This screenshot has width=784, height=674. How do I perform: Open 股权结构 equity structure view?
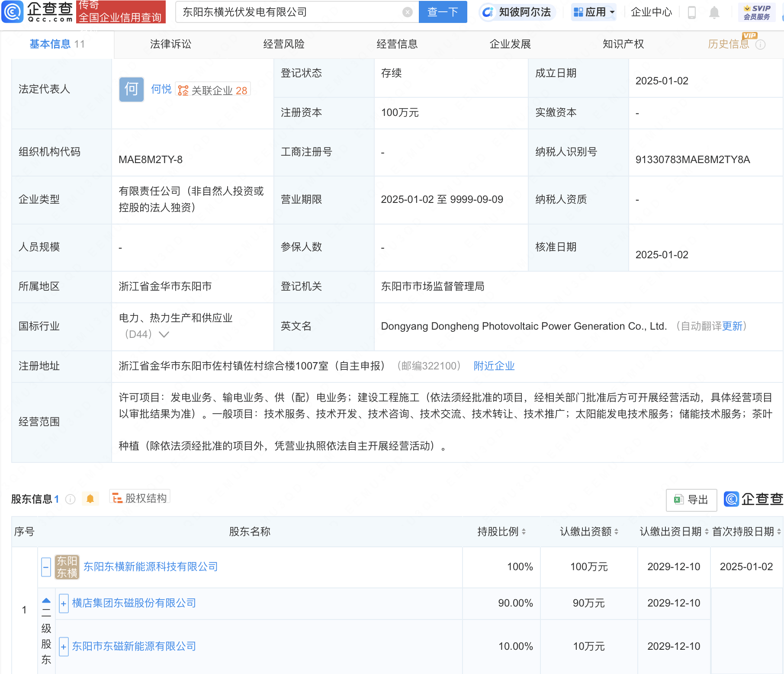[140, 498]
